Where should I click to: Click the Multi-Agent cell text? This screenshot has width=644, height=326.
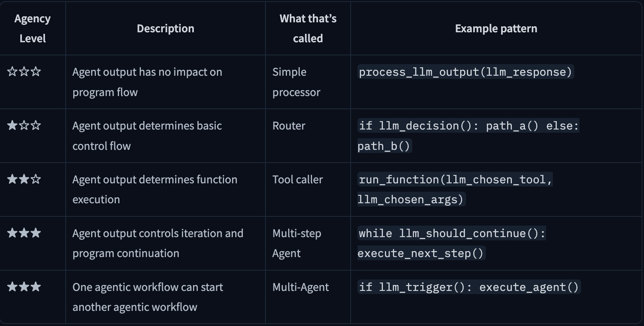pyautogui.click(x=301, y=287)
